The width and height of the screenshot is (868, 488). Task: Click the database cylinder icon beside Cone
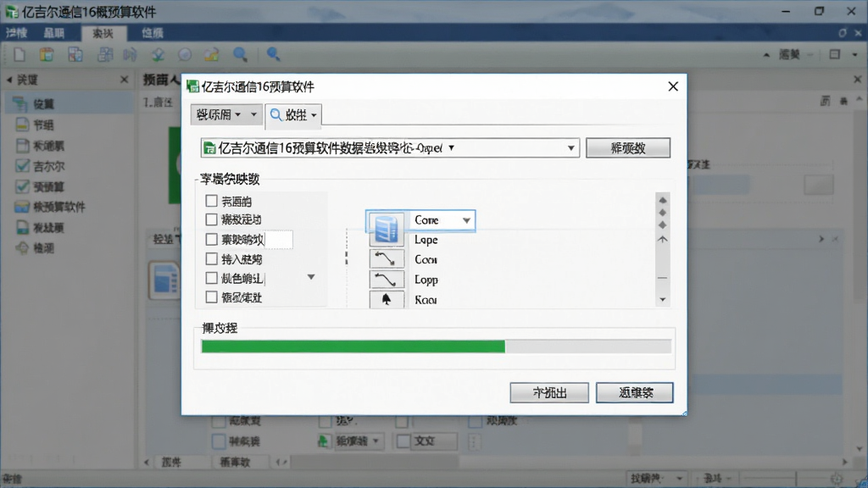click(386, 228)
